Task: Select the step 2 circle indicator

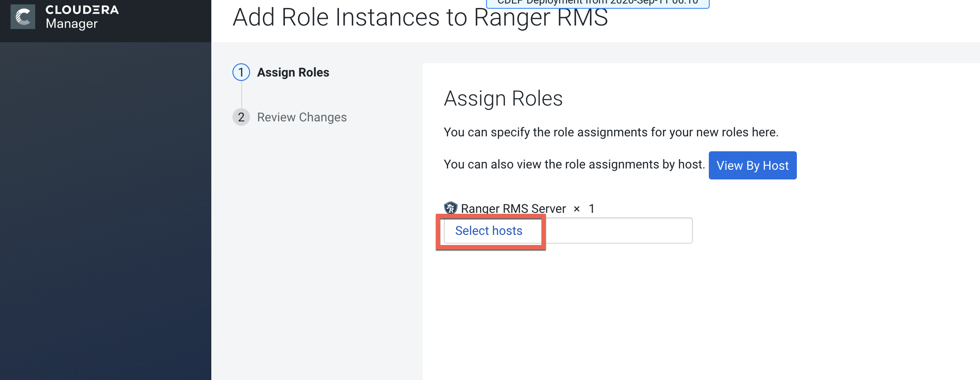Action: click(241, 117)
